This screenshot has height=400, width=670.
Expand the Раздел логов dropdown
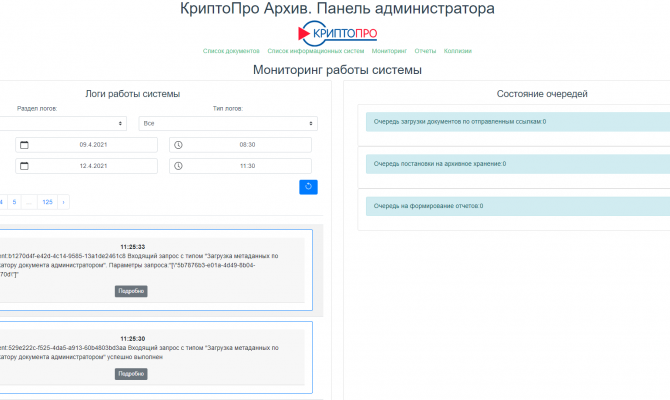pyautogui.click(x=63, y=124)
